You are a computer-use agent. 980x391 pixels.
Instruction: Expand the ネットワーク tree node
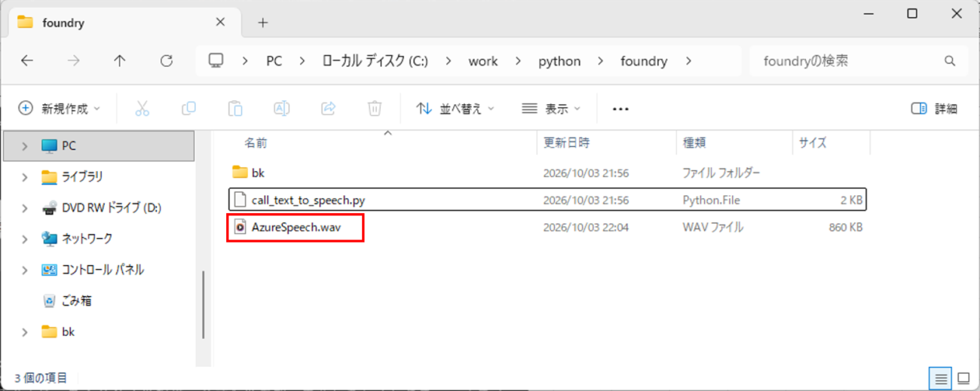tap(25, 239)
